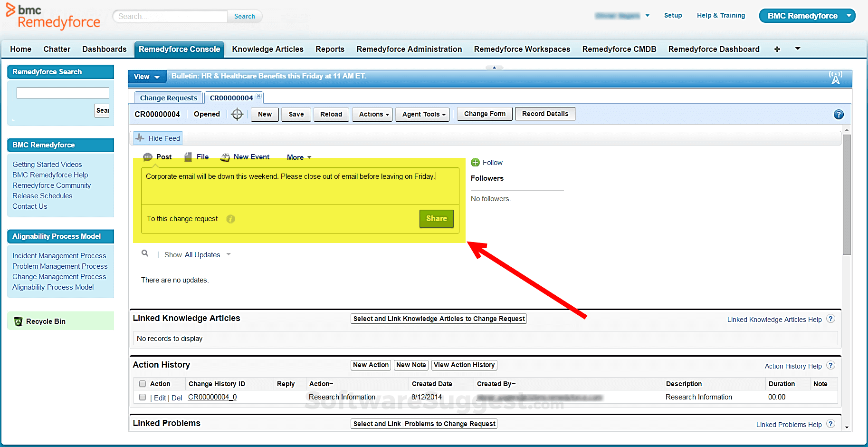
Task: Click the Linked Knowledge Articles help icon
Action: coord(830,319)
